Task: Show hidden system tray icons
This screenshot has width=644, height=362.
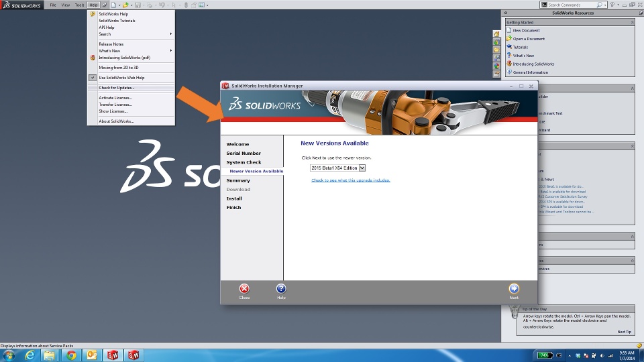Action: click(570, 355)
